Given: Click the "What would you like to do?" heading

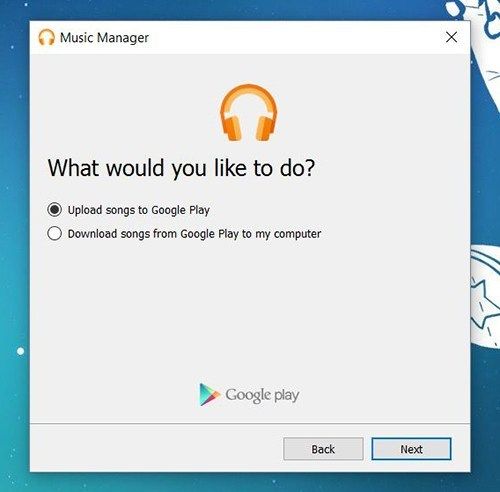Looking at the screenshot, I should [x=181, y=168].
